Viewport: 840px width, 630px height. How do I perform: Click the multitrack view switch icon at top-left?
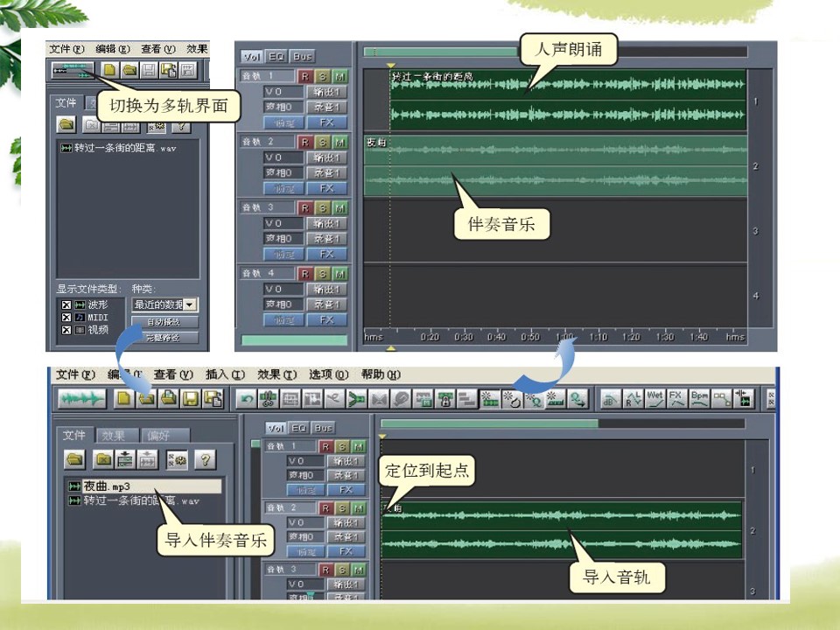coord(73,70)
